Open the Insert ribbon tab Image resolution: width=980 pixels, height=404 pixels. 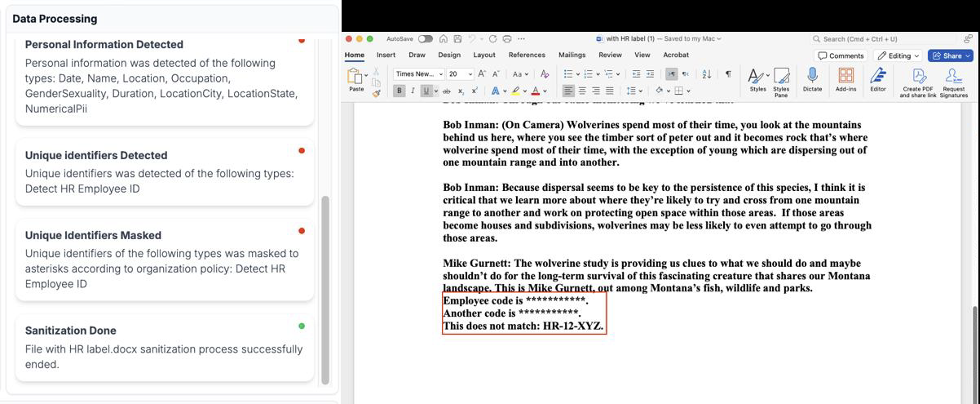pyautogui.click(x=386, y=55)
